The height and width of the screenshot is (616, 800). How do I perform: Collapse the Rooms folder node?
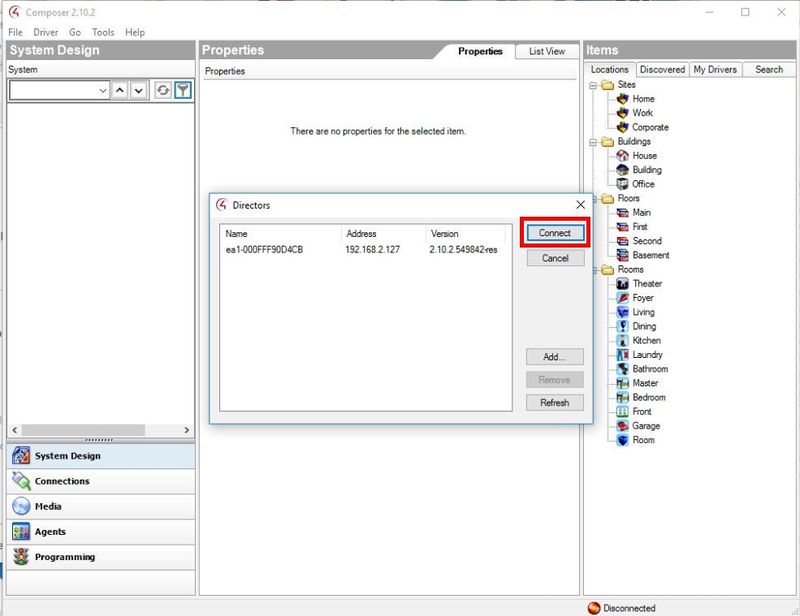tap(594, 270)
